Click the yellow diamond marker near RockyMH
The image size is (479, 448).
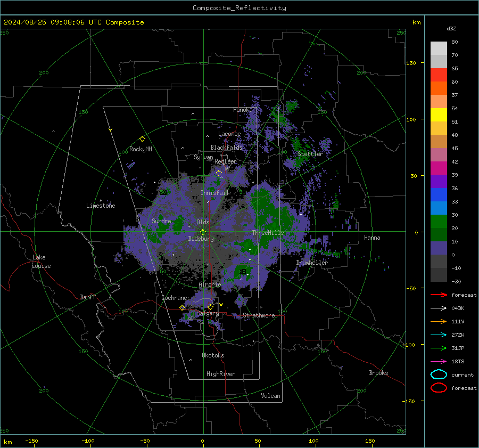[142, 139]
